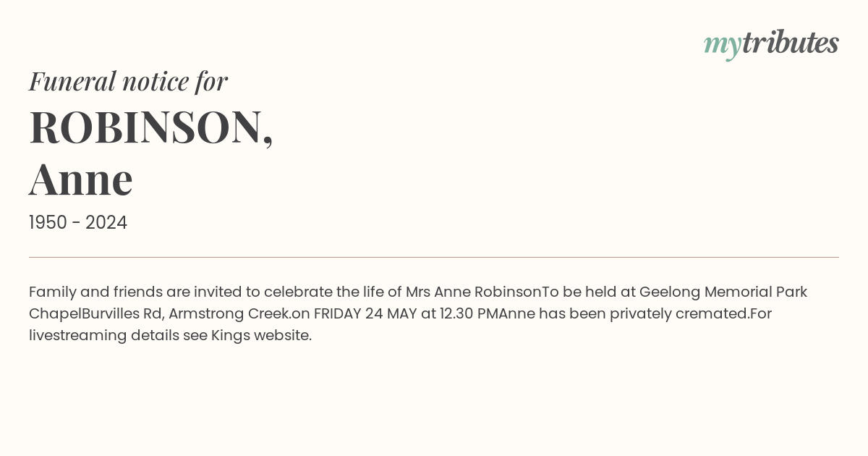This screenshot has height=456, width=868.
Task: Click the first name "Anne" heading
Action: click(x=81, y=179)
